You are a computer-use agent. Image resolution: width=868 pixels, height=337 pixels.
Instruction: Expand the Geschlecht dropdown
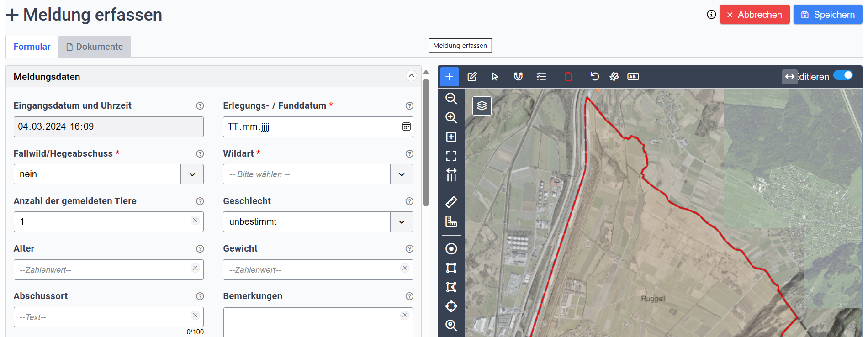(x=402, y=222)
